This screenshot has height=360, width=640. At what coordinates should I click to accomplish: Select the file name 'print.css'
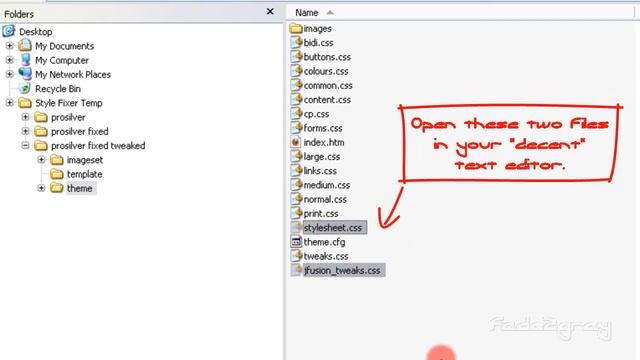pyautogui.click(x=321, y=213)
